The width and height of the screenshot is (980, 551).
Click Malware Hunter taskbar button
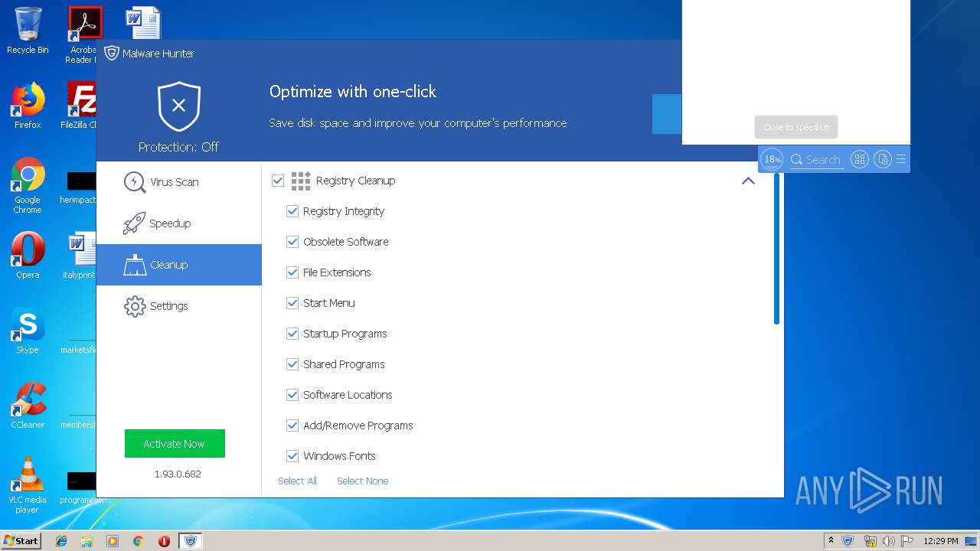pos(191,541)
